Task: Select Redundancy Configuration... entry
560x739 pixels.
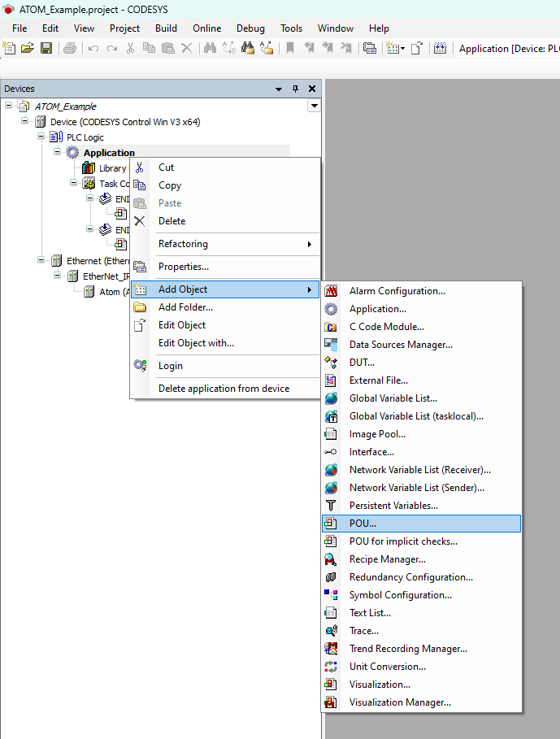Action: click(422, 577)
